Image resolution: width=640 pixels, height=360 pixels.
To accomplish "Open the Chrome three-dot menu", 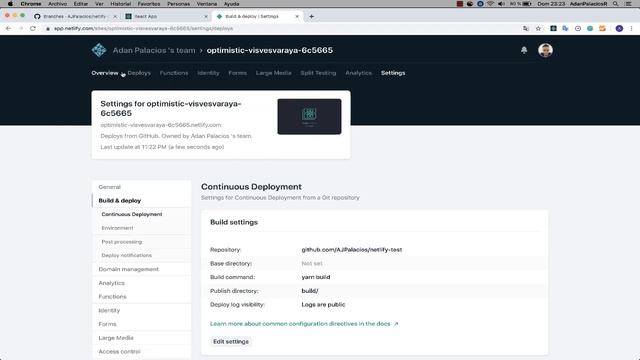I will coord(631,28).
